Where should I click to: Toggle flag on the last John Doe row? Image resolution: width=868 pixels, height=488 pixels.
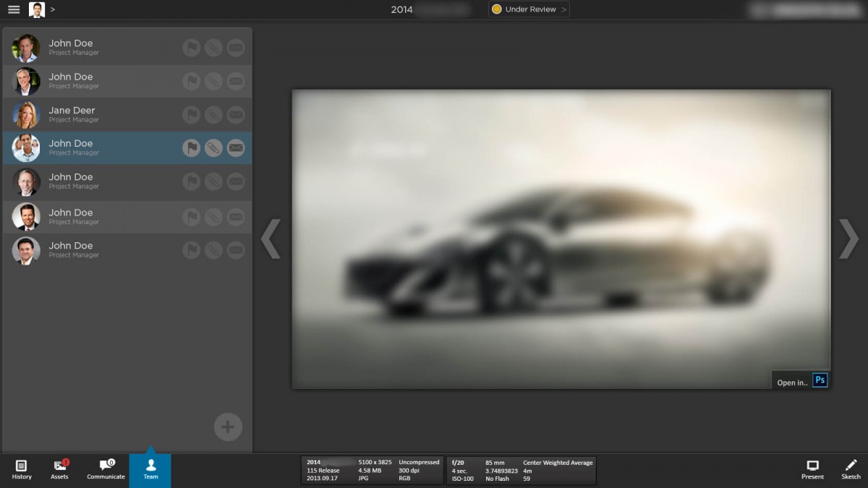pyautogui.click(x=191, y=250)
